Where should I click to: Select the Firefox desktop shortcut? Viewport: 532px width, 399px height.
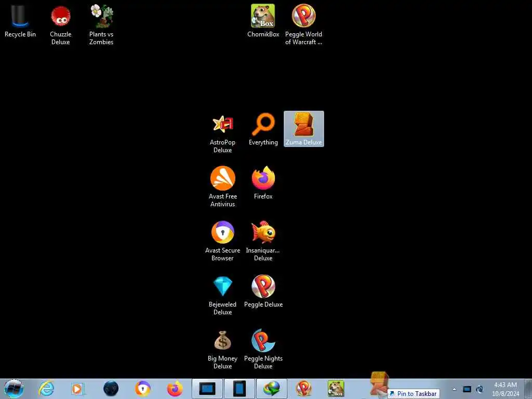pos(263,182)
